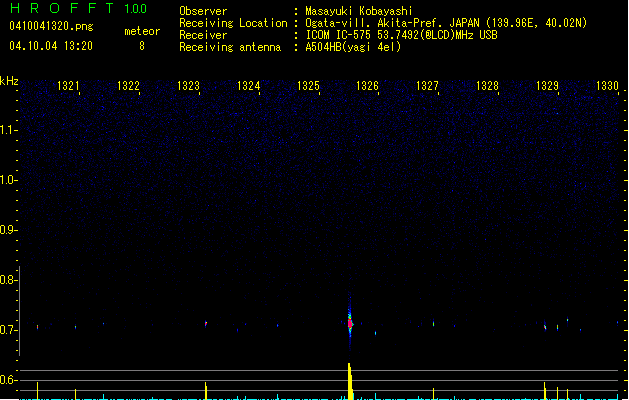Viewport: 629px width, 400px height.
Task: Click the 1323 time axis label
Action: (188, 86)
